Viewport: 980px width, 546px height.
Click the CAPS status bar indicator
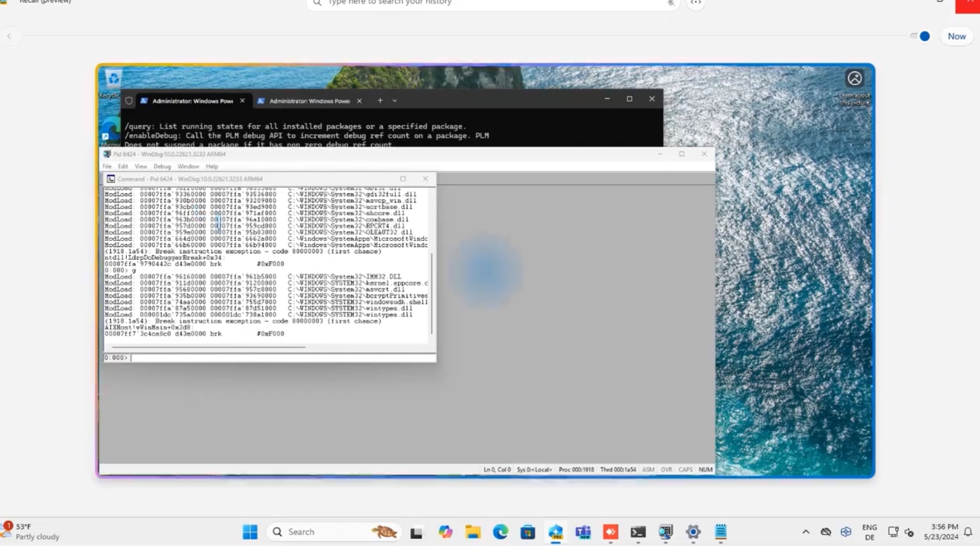tap(686, 470)
